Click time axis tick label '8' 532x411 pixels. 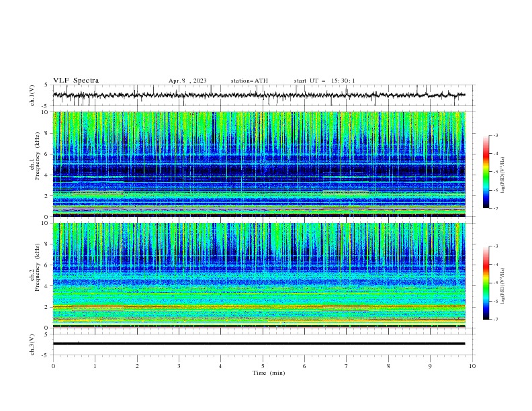(x=388, y=366)
